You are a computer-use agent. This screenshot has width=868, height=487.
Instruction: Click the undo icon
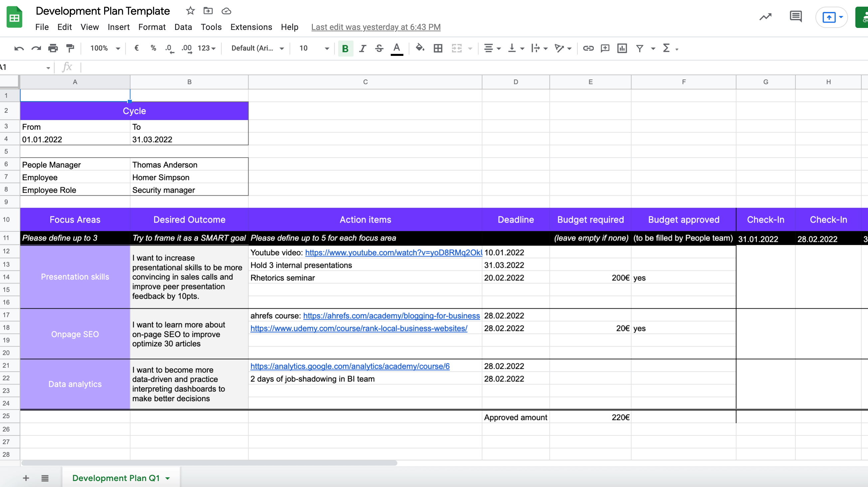click(19, 49)
